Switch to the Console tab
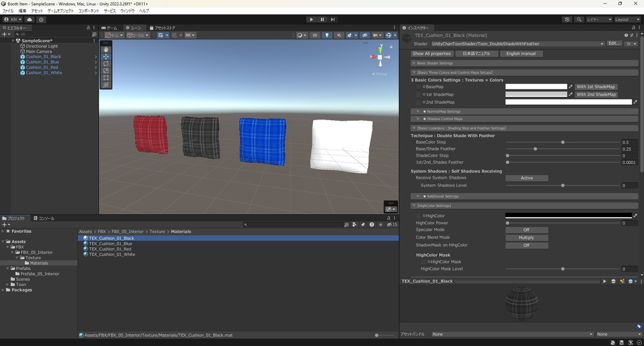Viewport: 644px width, 346px height. 44,218
